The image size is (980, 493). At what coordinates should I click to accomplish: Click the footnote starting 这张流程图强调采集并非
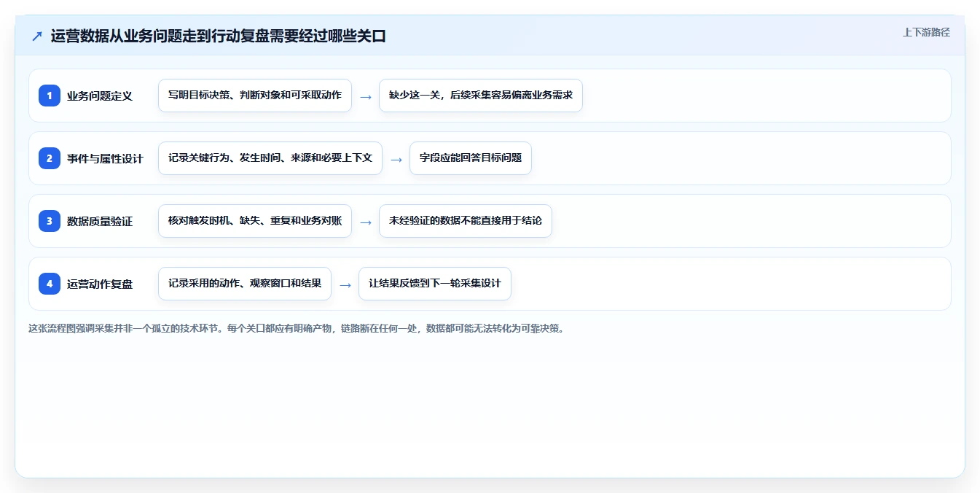[297, 328]
